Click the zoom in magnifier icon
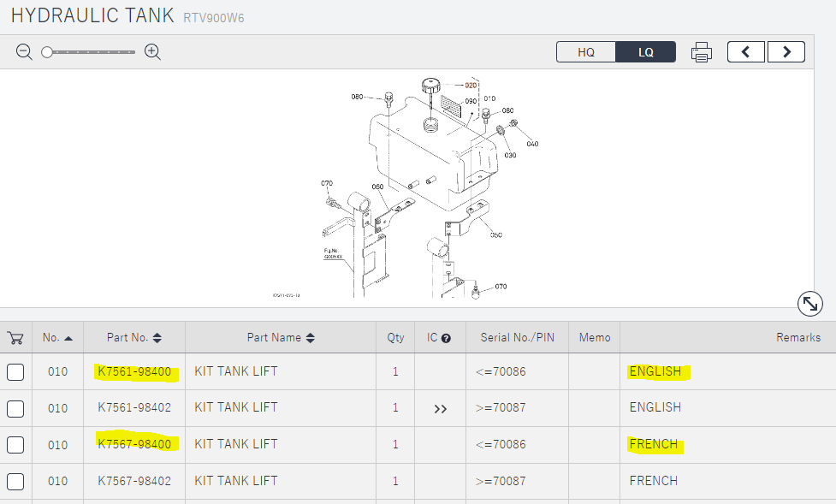The width and height of the screenshot is (836, 504). coord(152,52)
